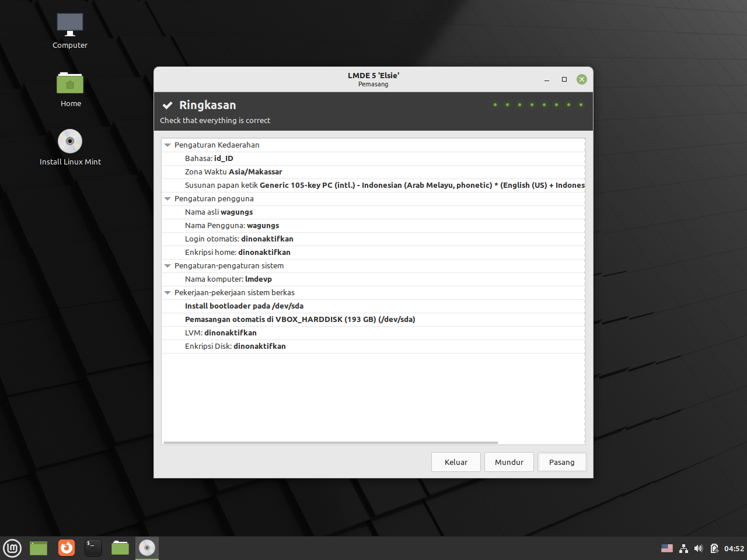Minimize the LMDE installer window
Image resolution: width=747 pixels, height=560 pixels.
547,80
